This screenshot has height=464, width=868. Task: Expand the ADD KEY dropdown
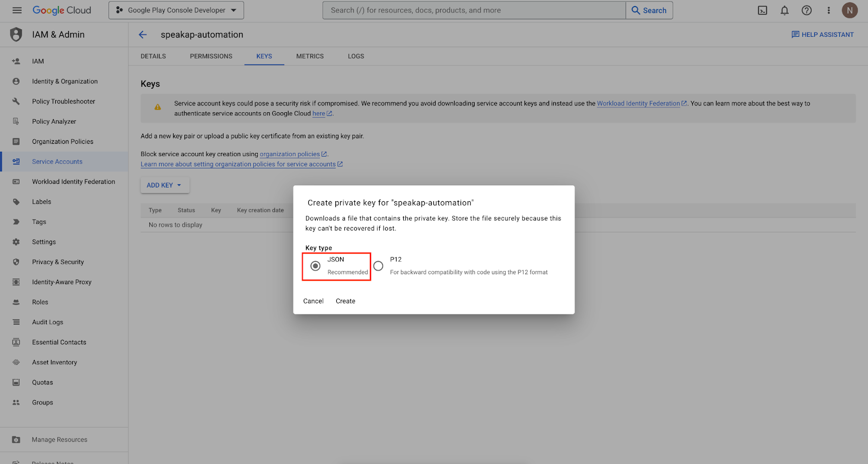[x=165, y=185]
